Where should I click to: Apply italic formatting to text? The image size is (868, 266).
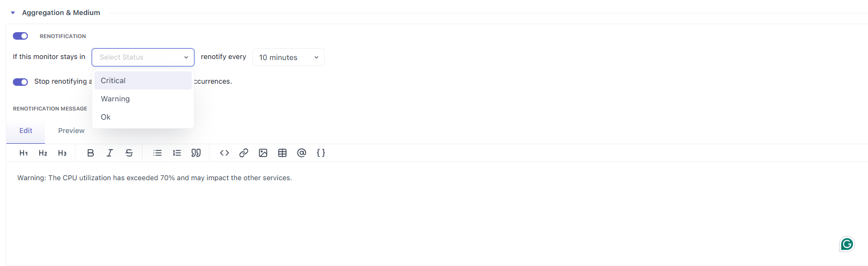coord(110,153)
